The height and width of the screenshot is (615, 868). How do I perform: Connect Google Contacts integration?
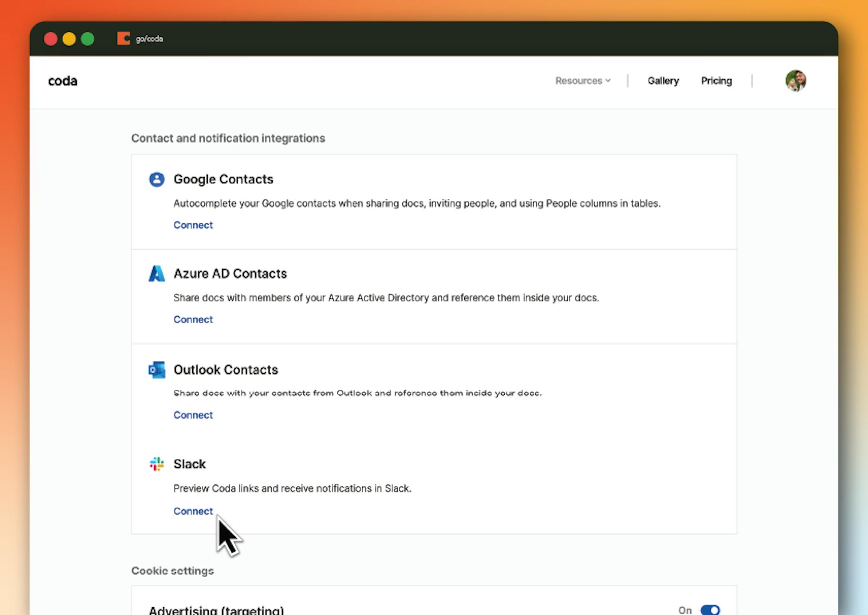[x=193, y=225]
